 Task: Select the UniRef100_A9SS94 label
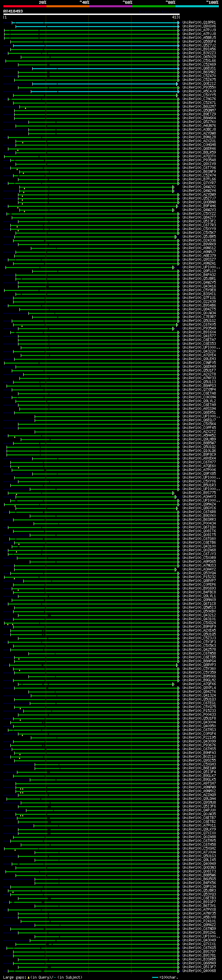(199, 408)
